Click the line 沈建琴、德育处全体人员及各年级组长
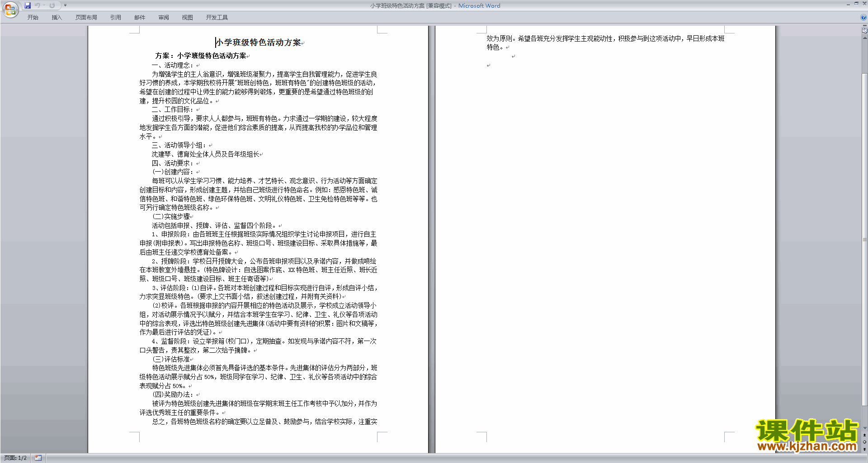 point(206,154)
